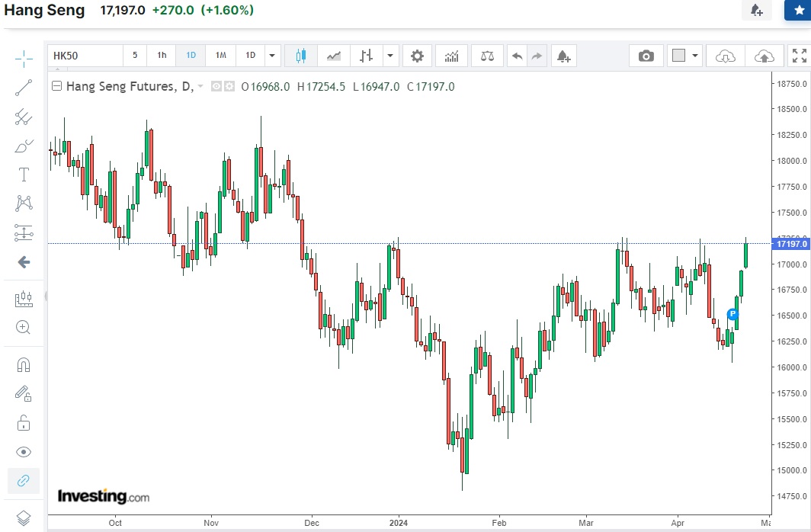Open chart properties gear settings

coord(417,56)
